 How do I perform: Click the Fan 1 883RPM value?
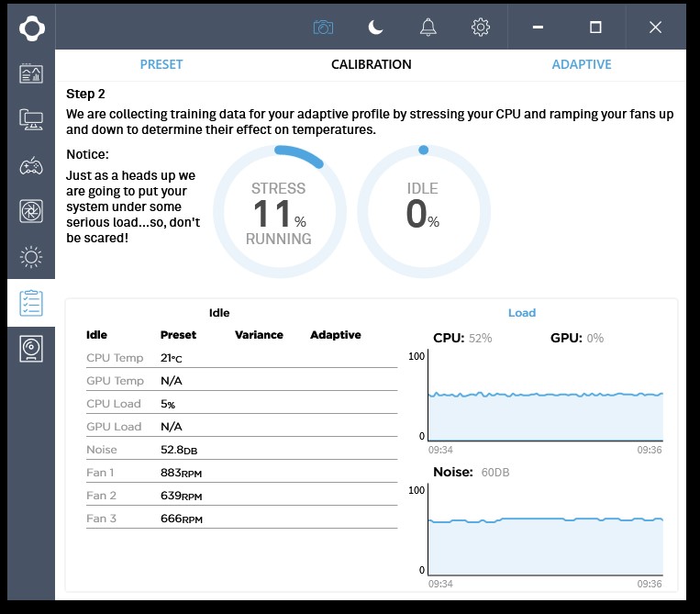click(182, 473)
